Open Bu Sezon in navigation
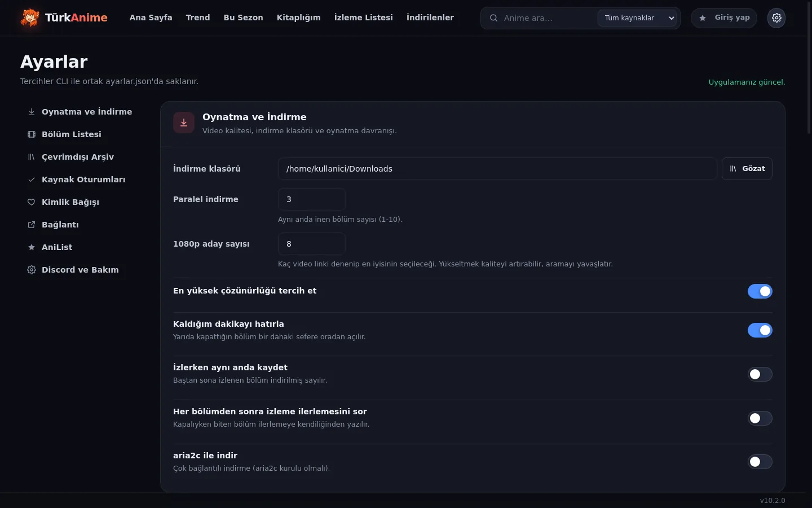Viewport: 812px width, 508px height. [243, 17]
